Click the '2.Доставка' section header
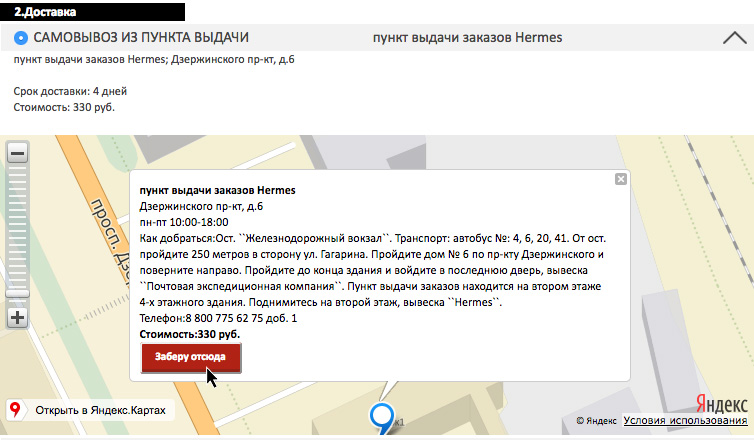 point(92,12)
